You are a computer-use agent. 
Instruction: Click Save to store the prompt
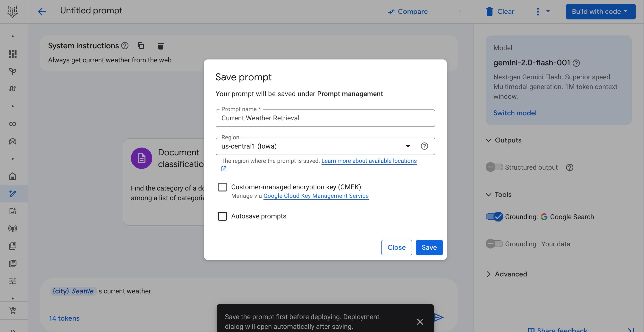[x=429, y=247]
